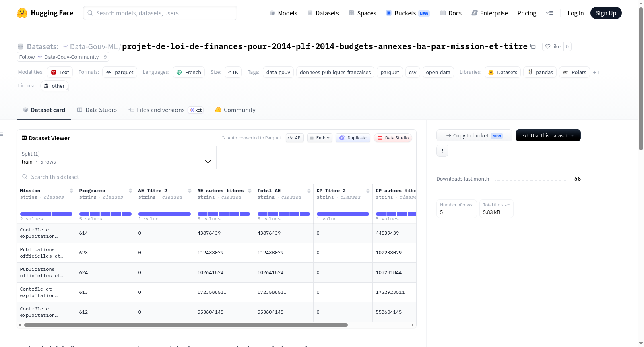Viewport: 644px width, 347px height.
Task: Click the 'other' license tag
Action: point(54,86)
